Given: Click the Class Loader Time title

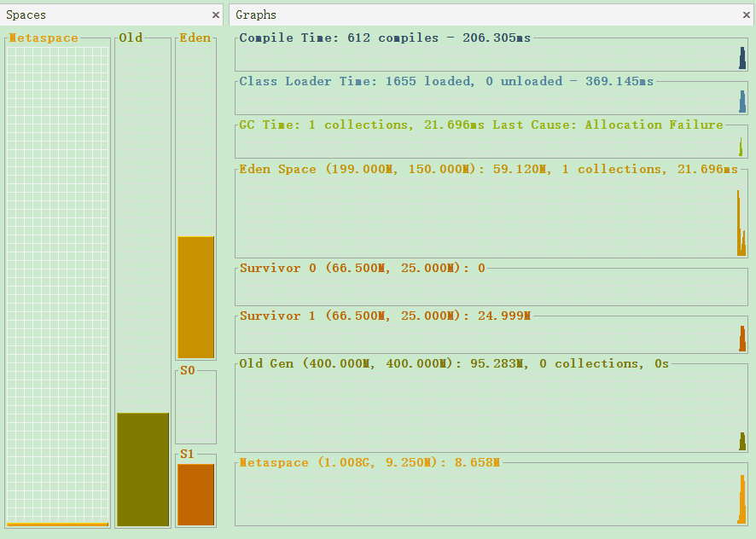Looking at the screenshot, I should [x=446, y=81].
